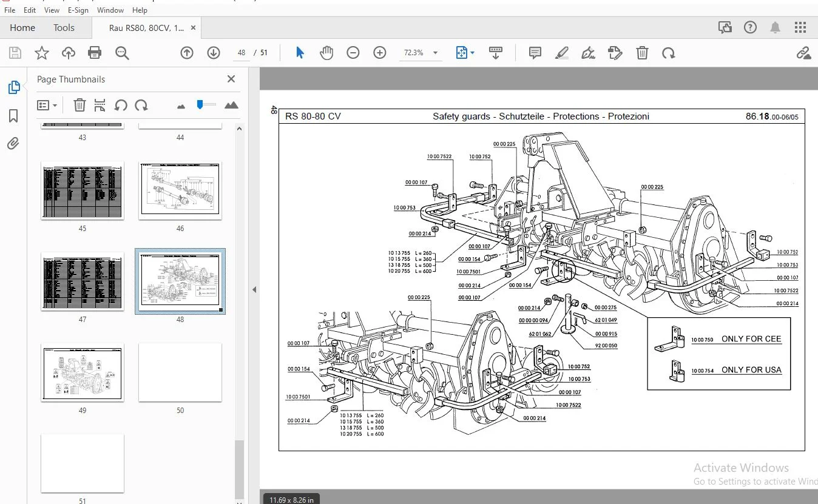Open the thumbnail options dropdown menu

pos(47,105)
